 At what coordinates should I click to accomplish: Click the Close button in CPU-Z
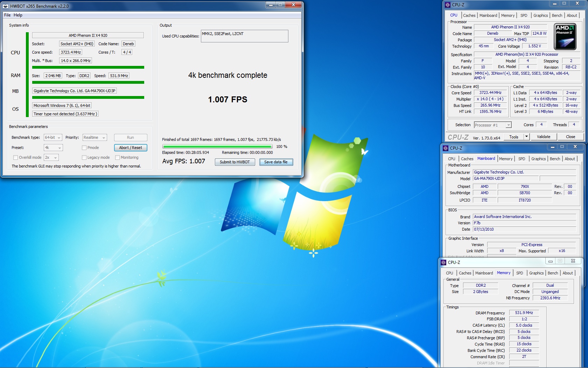point(570,137)
